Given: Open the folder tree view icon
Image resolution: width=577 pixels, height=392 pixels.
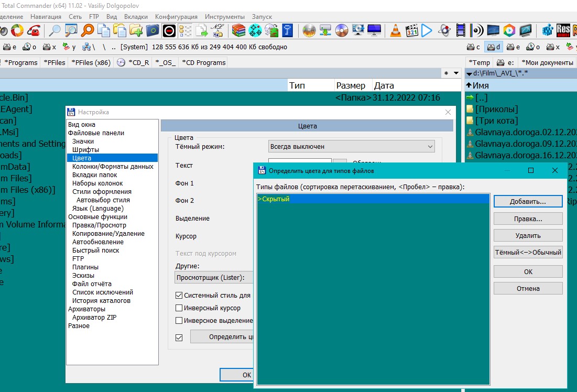Looking at the screenshot, I should coord(185,30).
